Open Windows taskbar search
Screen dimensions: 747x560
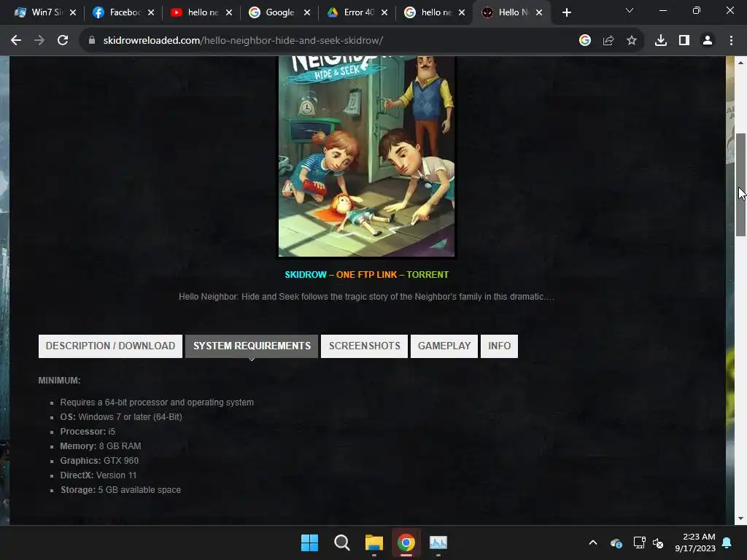(x=341, y=542)
